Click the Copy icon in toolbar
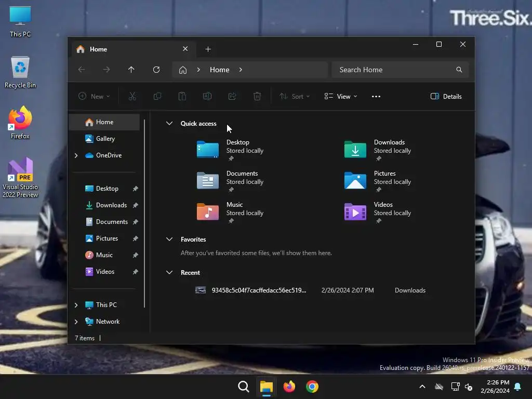Screen dimensions: 532x399 157,96
